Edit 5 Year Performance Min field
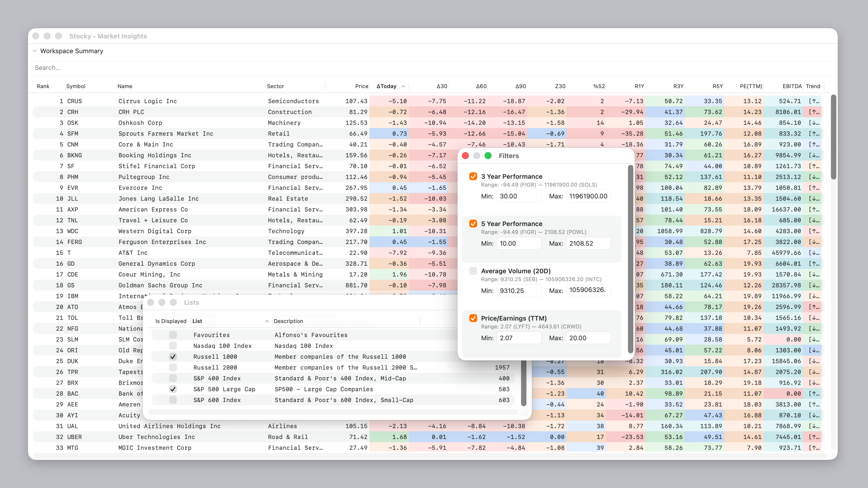Image resolution: width=868 pixels, height=488 pixels. [519, 243]
